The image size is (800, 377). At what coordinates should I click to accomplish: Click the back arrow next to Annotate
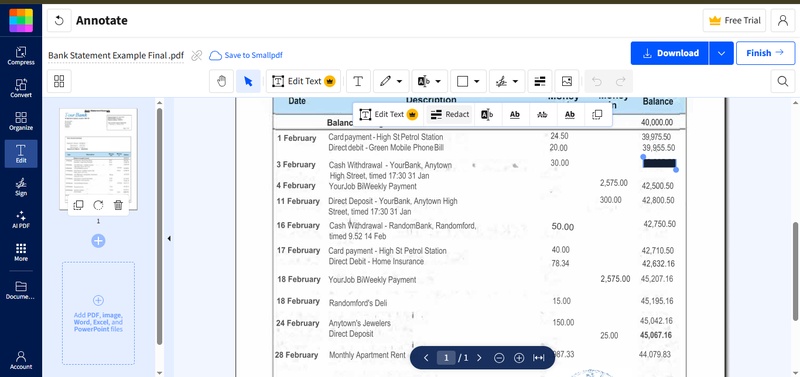59,20
